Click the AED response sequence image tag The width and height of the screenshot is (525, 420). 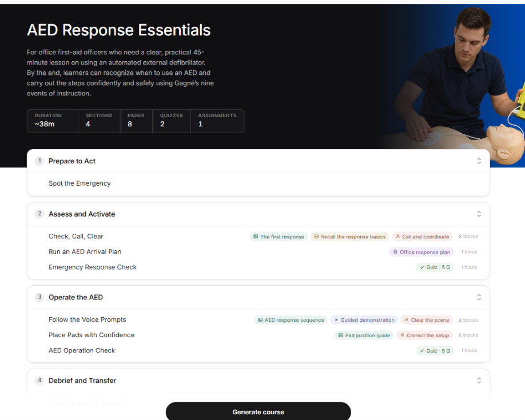(x=291, y=320)
